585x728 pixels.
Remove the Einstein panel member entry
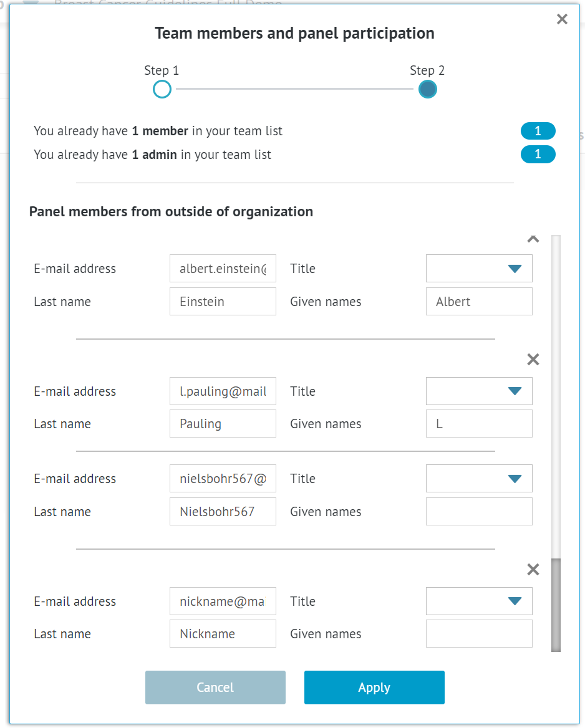[533, 239]
